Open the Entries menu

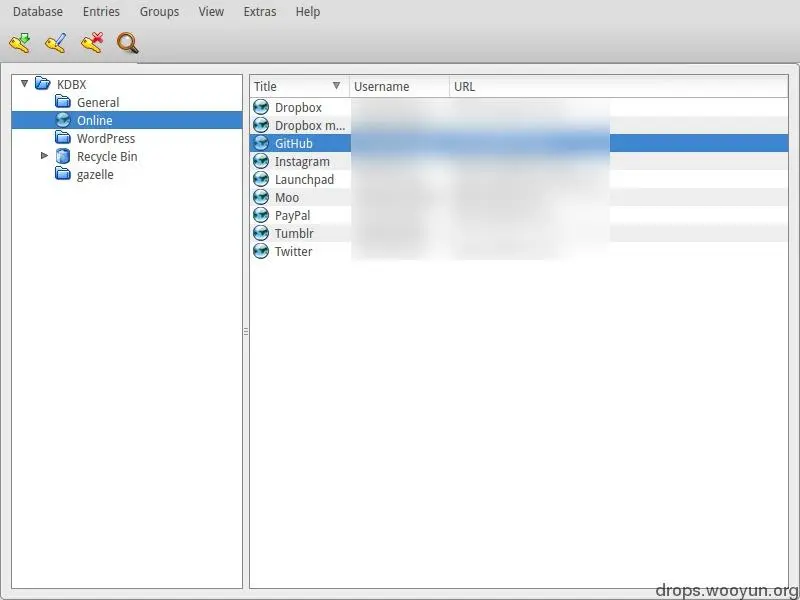click(101, 12)
